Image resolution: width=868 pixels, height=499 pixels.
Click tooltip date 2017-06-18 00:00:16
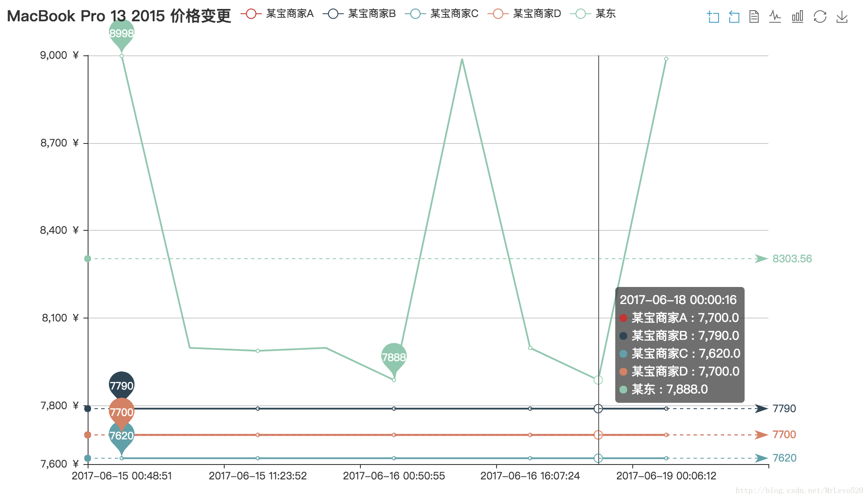tap(678, 300)
